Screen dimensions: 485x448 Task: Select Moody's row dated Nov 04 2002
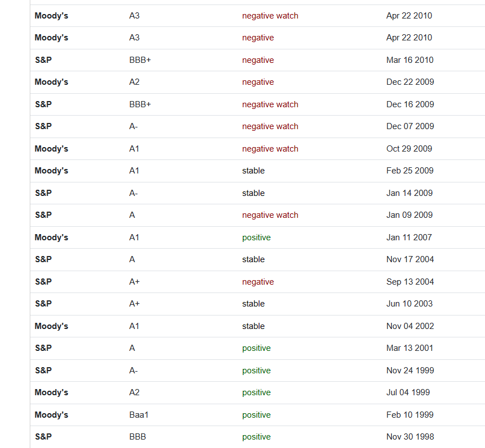(x=258, y=326)
